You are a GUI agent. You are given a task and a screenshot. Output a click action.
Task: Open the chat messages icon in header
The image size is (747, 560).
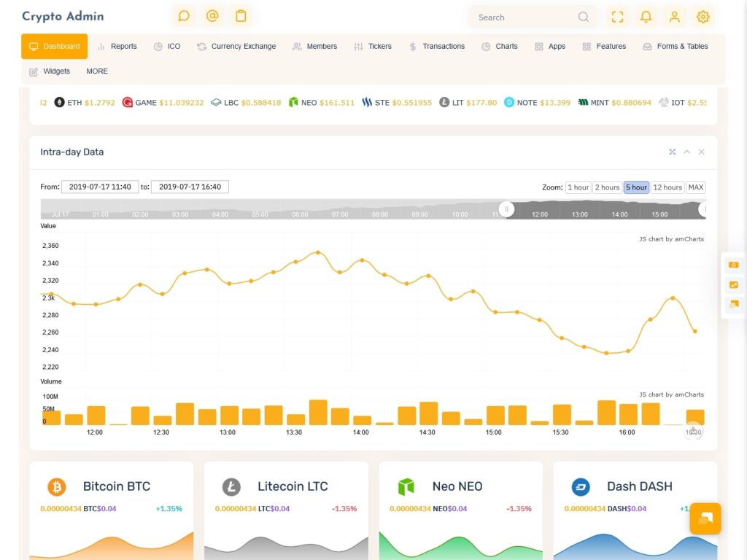coord(183,16)
